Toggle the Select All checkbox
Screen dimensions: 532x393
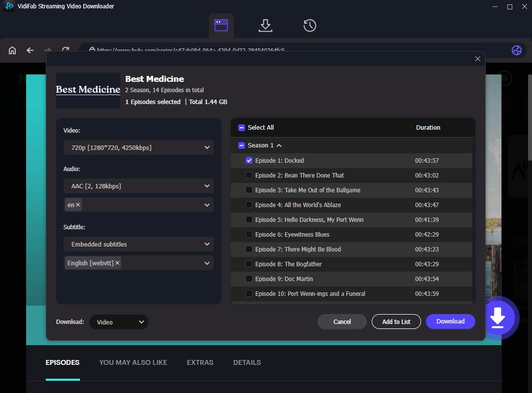click(x=242, y=128)
